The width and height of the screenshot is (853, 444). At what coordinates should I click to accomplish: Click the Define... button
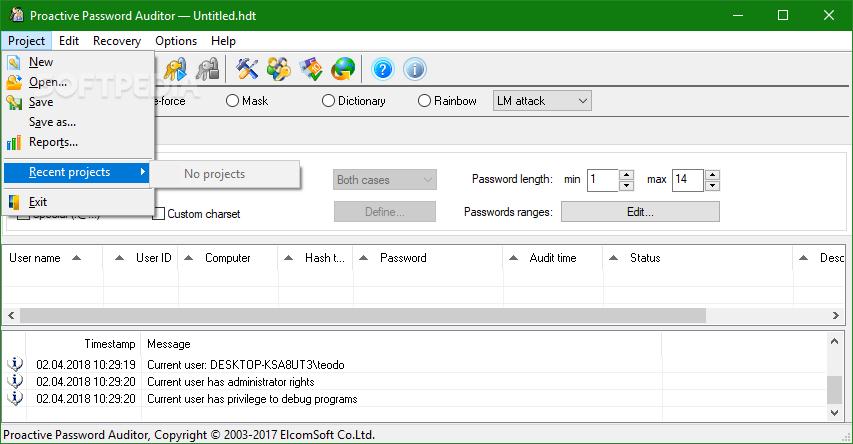tap(385, 212)
